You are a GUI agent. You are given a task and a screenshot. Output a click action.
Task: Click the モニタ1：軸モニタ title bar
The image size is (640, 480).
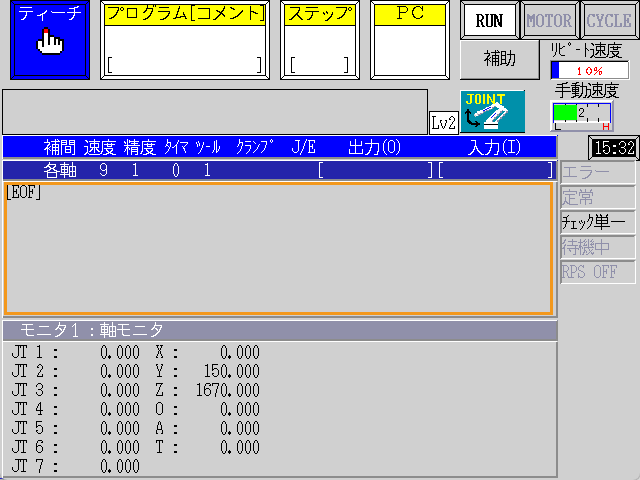(280, 330)
